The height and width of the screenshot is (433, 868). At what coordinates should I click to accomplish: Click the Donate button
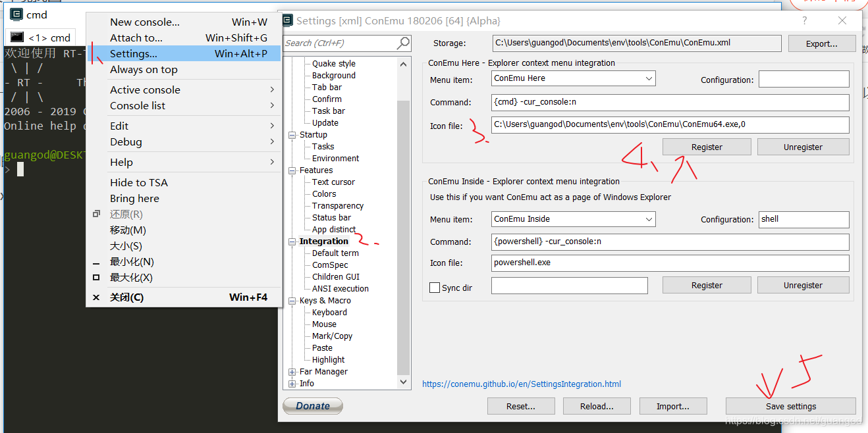coord(313,406)
